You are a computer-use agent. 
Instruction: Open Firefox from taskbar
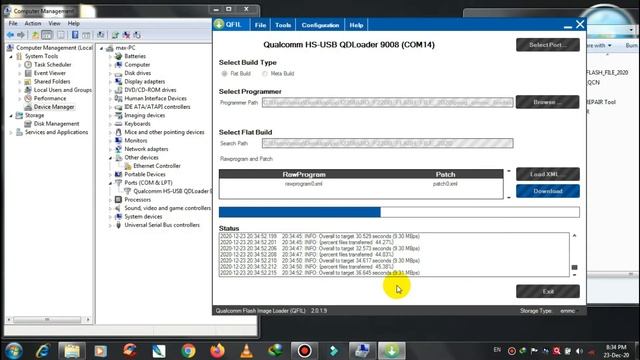217,351
